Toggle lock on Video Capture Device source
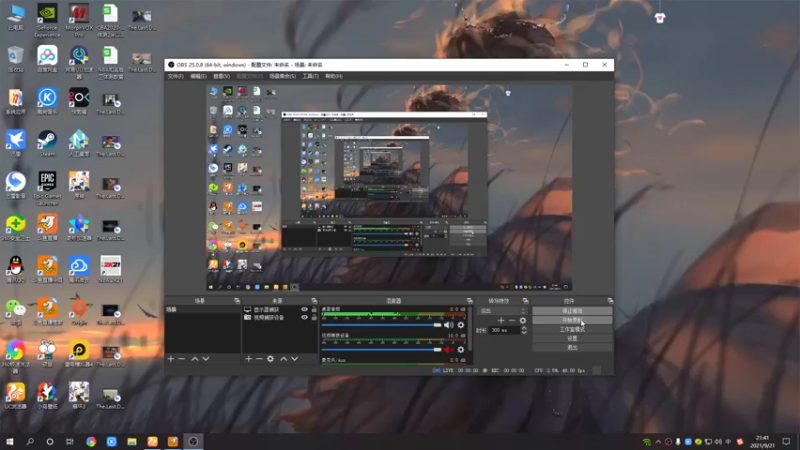 tap(314, 317)
